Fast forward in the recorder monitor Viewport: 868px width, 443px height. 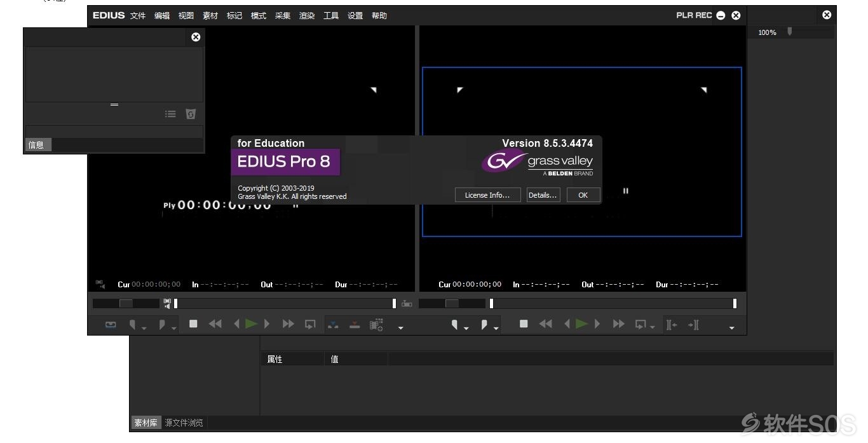[x=619, y=324]
